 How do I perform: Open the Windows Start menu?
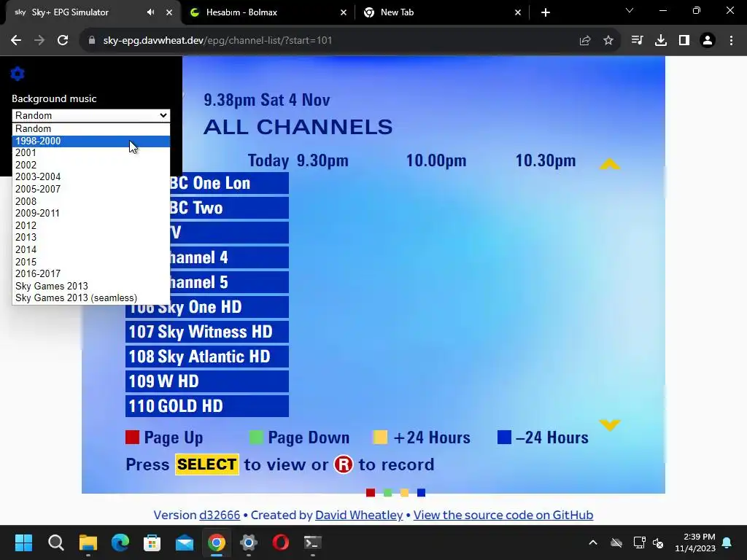pyautogui.click(x=23, y=542)
